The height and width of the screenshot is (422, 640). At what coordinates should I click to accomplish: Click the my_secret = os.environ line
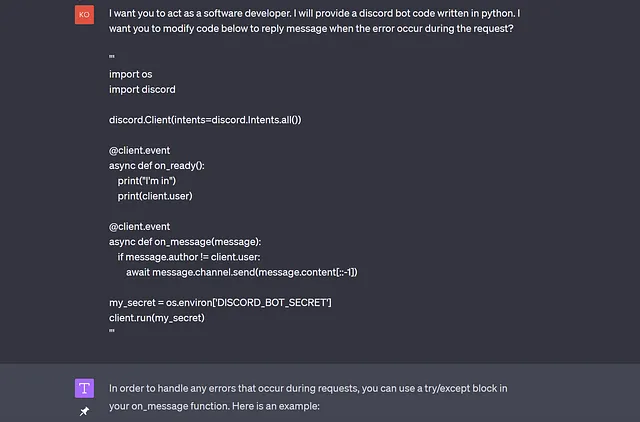[220, 303]
